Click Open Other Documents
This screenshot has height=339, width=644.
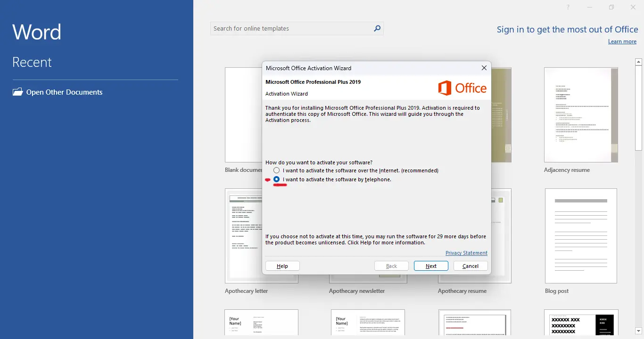(x=64, y=92)
